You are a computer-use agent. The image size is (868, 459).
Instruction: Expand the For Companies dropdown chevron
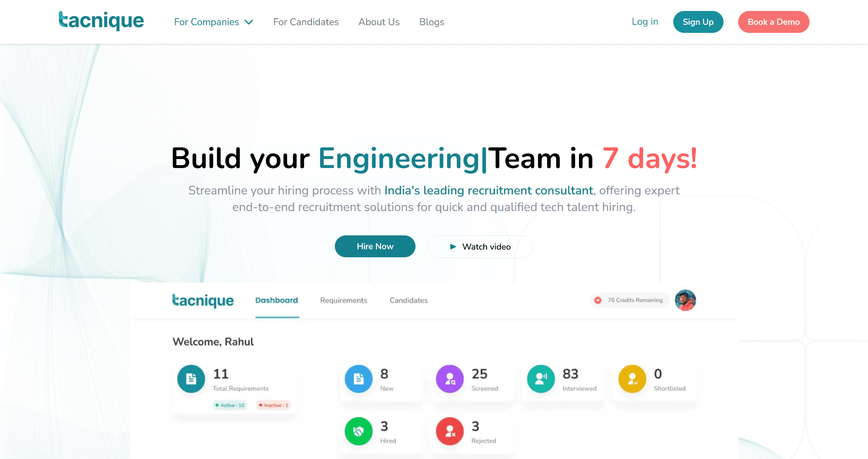pos(249,22)
